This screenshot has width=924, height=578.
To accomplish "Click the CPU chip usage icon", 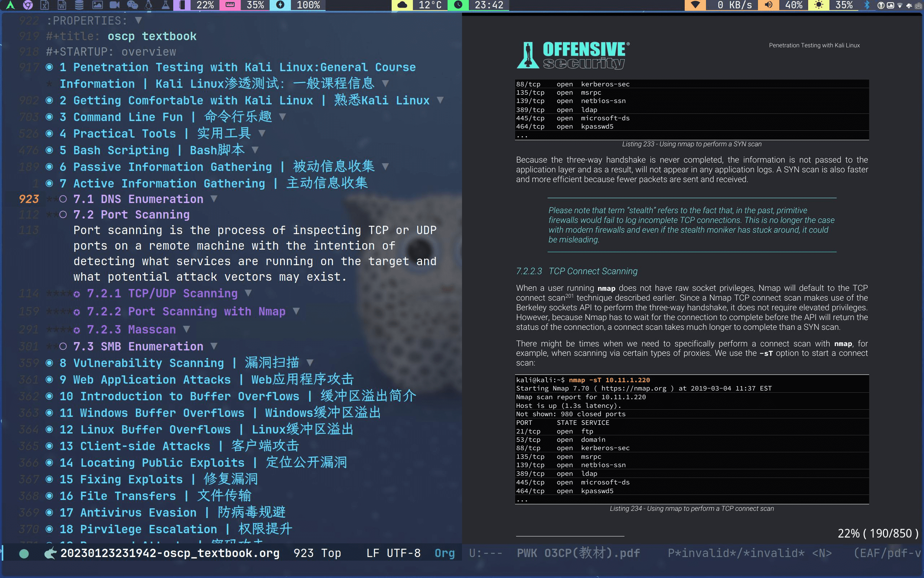I will [182, 5].
